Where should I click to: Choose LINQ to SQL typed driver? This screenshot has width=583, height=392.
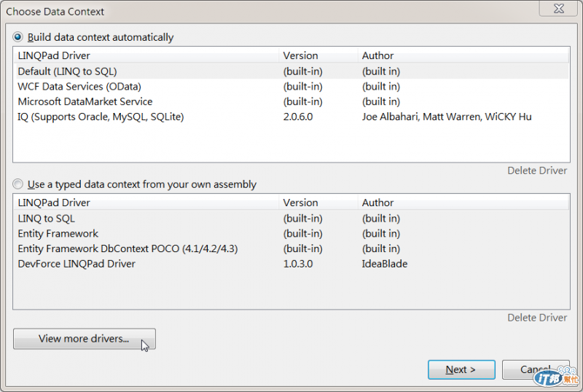click(x=46, y=219)
